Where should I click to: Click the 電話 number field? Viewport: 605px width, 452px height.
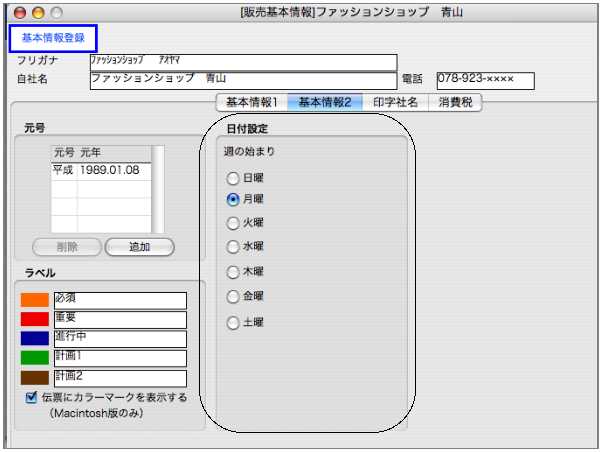click(485, 80)
